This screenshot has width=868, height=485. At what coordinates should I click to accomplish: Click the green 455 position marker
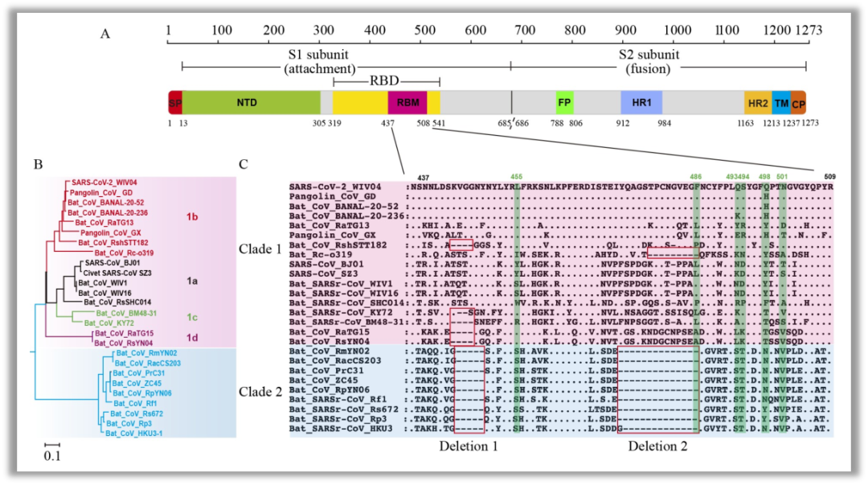point(516,176)
